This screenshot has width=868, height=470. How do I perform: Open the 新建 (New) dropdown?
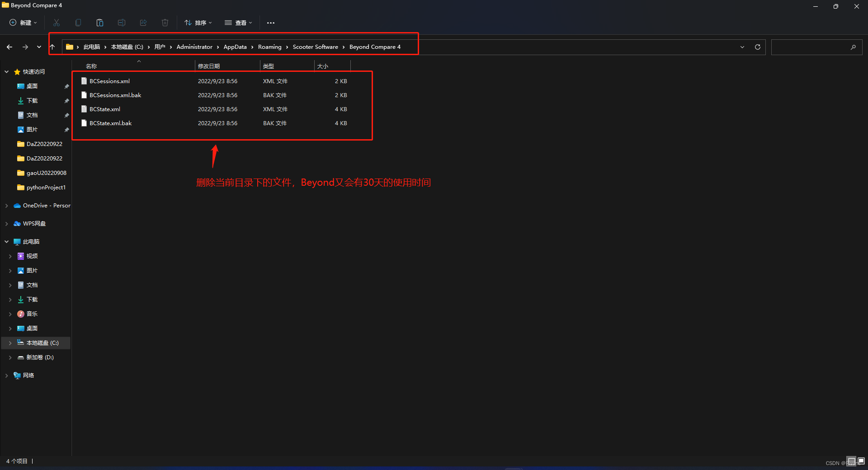(x=24, y=23)
